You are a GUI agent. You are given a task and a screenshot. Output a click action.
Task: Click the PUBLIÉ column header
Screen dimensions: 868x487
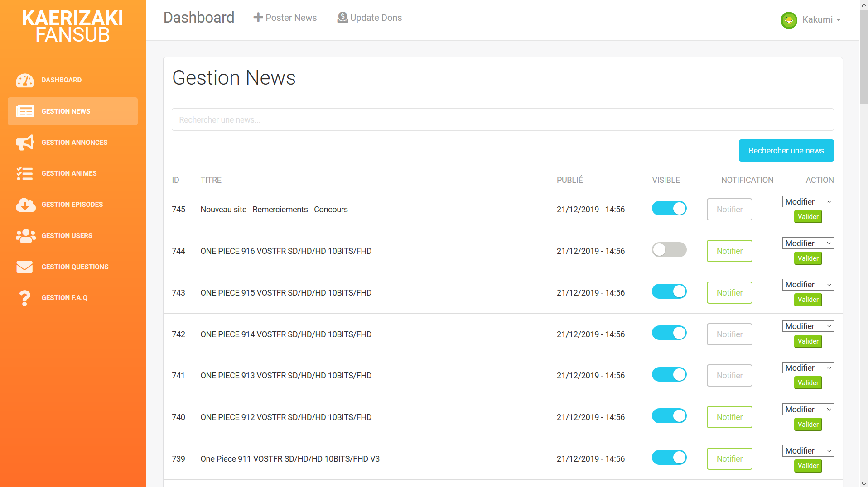coord(569,180)
